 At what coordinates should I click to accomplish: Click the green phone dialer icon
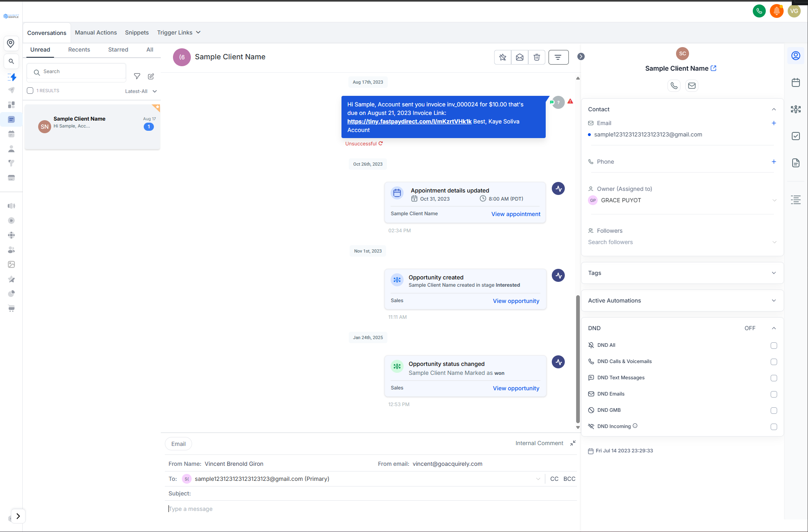click(x=759, y=11)
